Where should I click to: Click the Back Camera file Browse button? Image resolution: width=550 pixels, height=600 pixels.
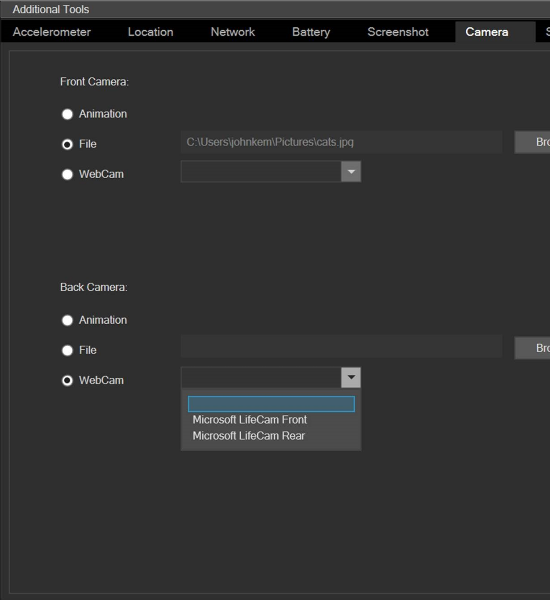(x=532, y=348)
